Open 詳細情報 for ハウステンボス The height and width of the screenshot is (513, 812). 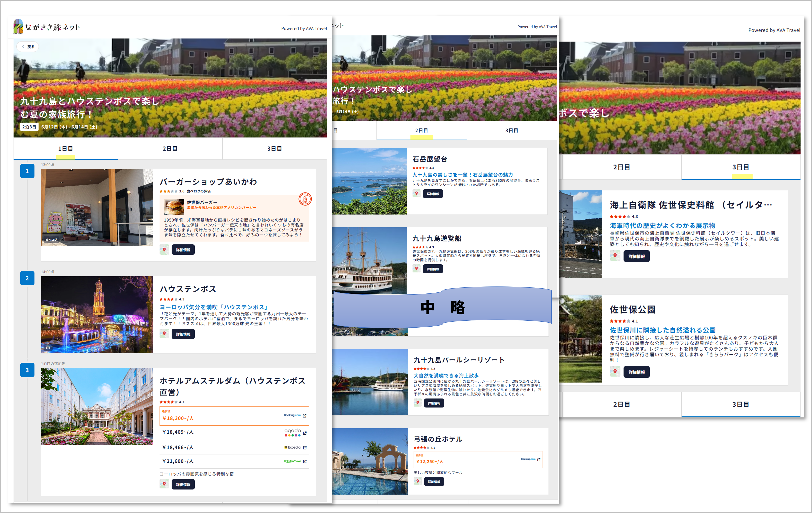[x=183, y=334]
